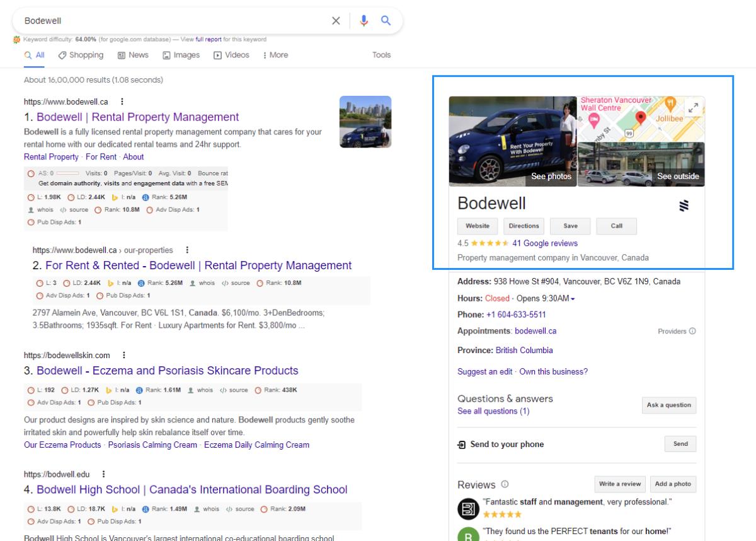Click the Website button for Bodewell
Viewport: 756px width, 541px height.
pos(478,226)
